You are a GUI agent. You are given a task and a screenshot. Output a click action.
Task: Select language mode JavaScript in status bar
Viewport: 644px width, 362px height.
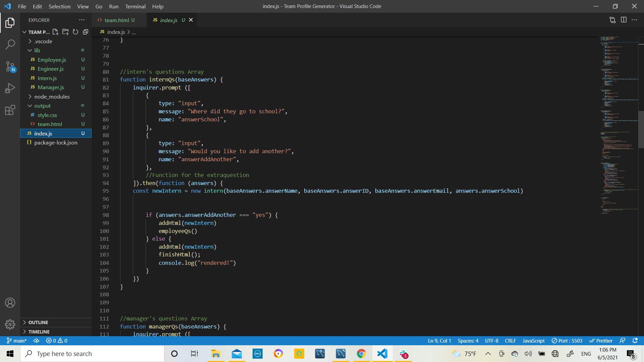click(x=533, y=341)
